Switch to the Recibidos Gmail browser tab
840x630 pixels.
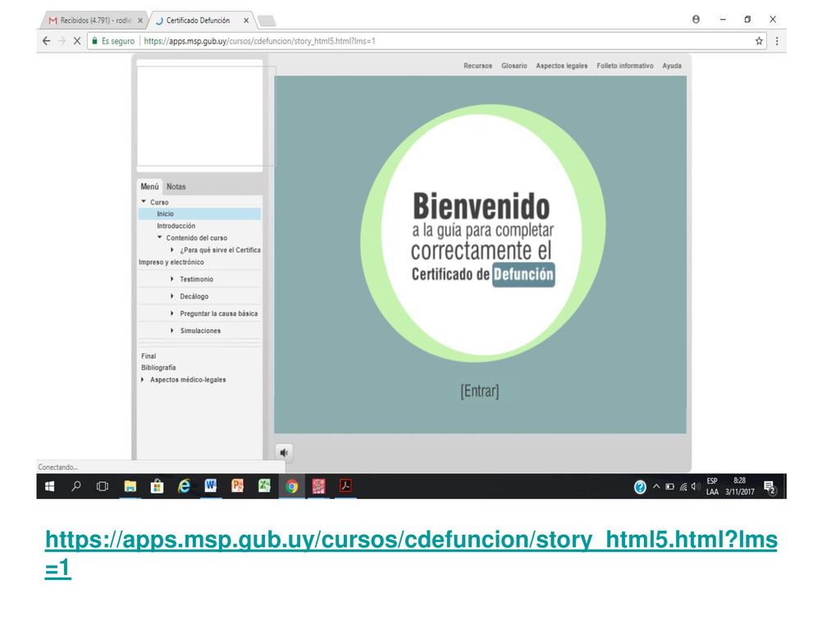point(94,21)
